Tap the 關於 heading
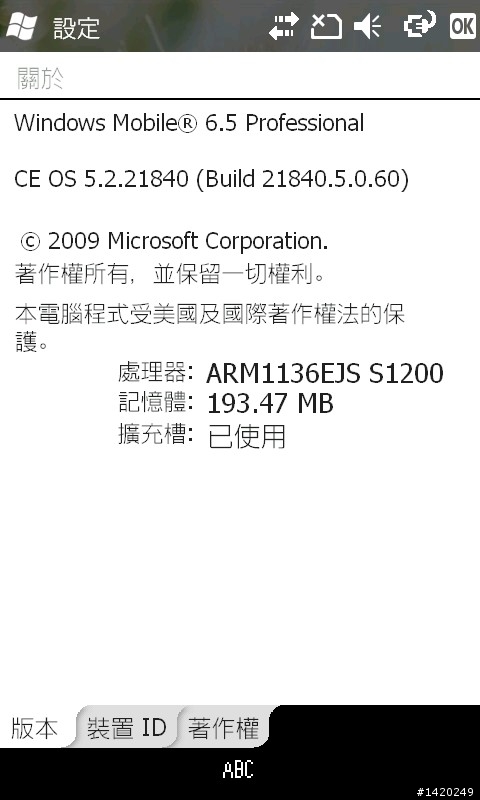This screenshot has height=800, width=480. (x=40, y=79)
